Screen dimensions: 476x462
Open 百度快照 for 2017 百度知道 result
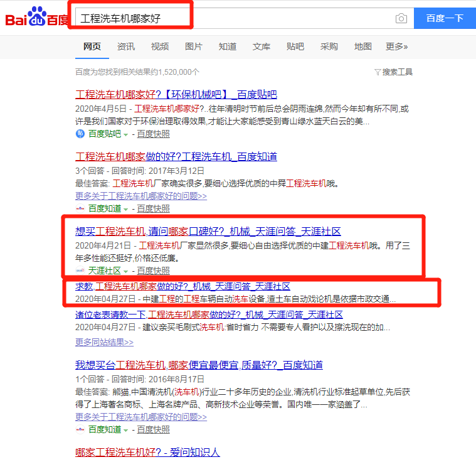(153, 209)
